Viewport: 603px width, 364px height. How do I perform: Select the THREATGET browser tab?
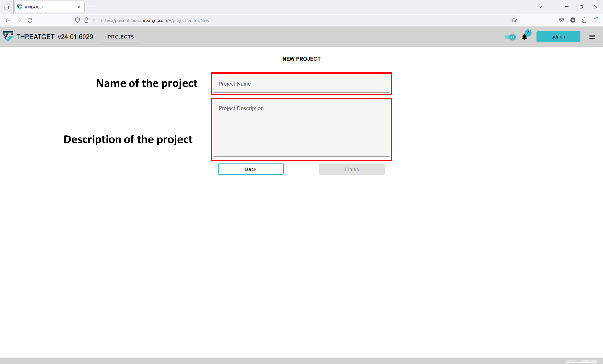click(49, 7)
